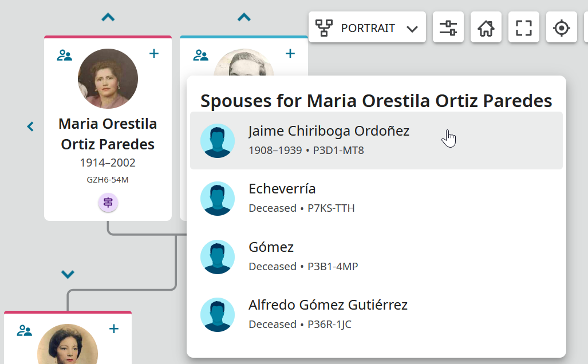Click left chevron beside Maria Orestila

point(30,126)
